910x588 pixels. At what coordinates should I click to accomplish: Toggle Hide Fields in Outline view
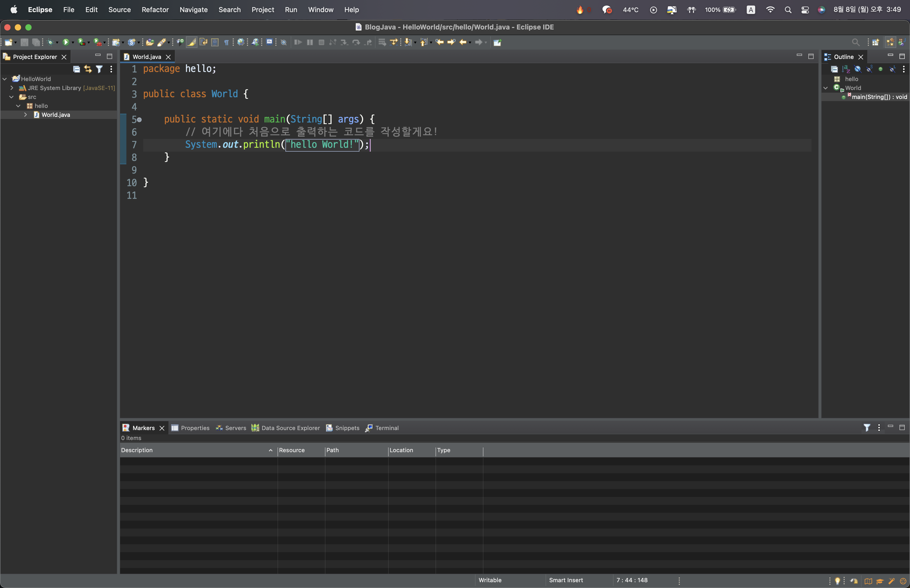tap(858, 69)
